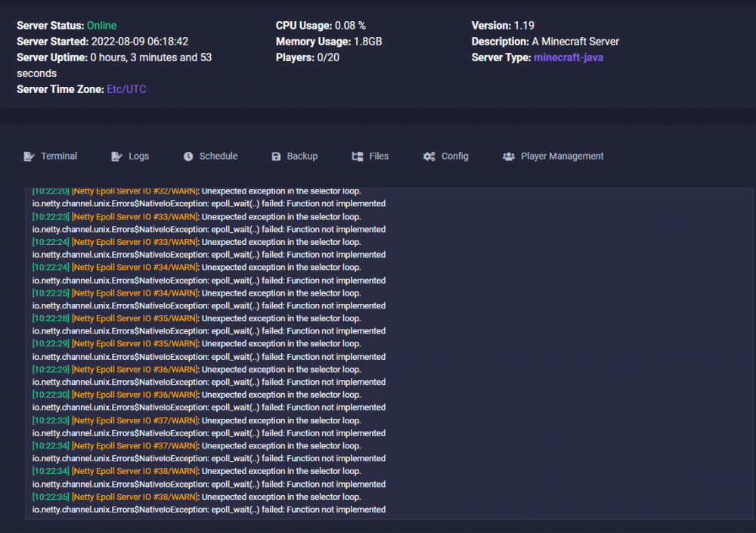Click the Terminal tab icon
This screenshot has height=533, width=756.
[29, 156]
